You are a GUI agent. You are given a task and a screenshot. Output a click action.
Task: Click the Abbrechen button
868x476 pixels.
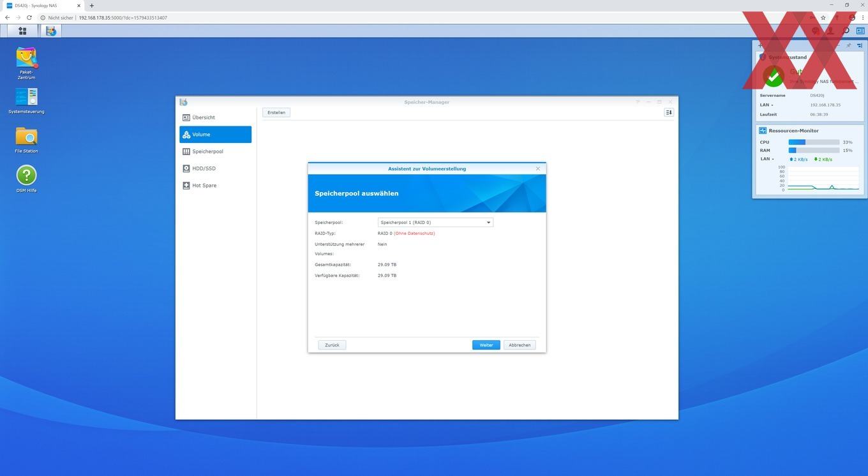[x=520, y=345]
